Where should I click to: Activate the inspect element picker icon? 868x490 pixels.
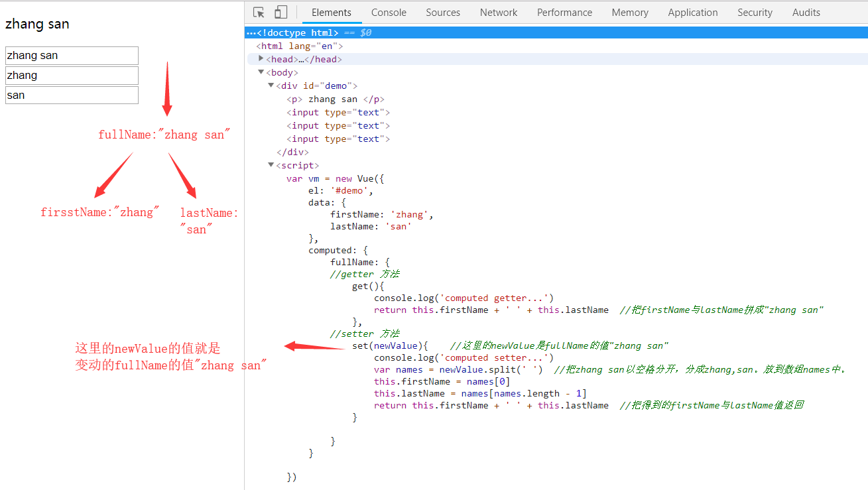click(259, 13)
